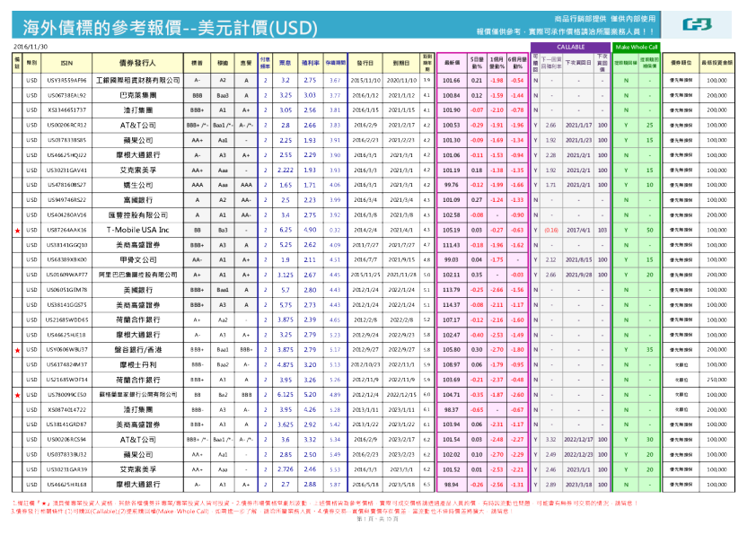Click the 債券發行人 column header
The height and width of the screenshot is (534, 756).
point(138,63)
